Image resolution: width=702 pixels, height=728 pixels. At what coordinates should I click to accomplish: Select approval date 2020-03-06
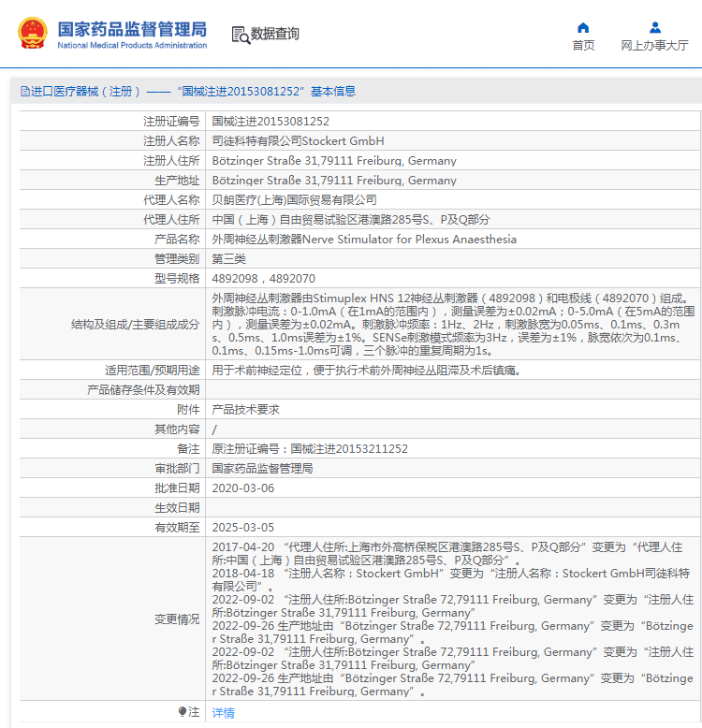[x=243, y=488]
